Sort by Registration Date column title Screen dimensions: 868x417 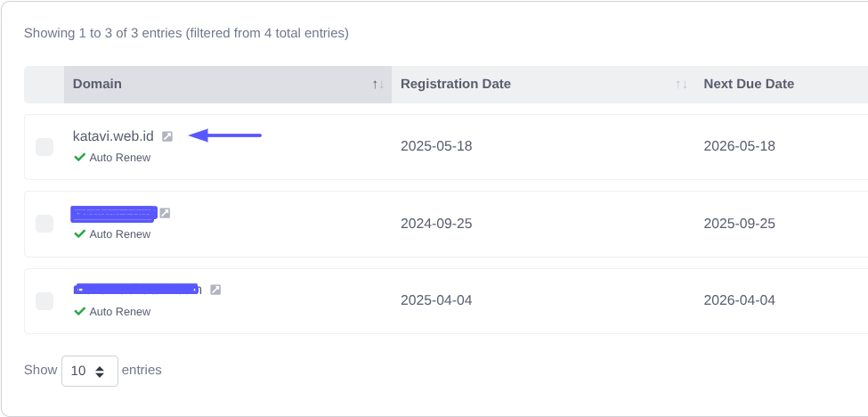coord(456,84)
